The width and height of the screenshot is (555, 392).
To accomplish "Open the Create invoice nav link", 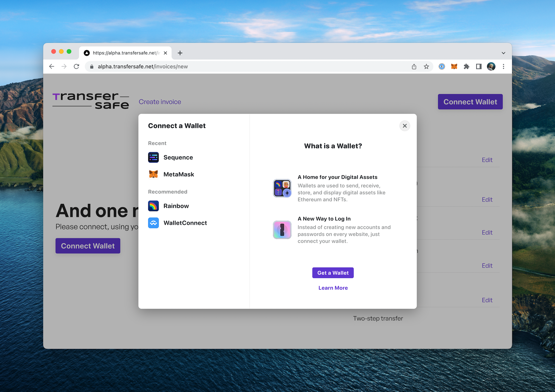I will click(x=160, y=102).
